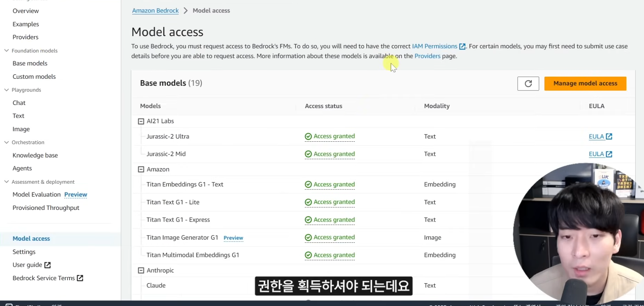This screenshot has width=644, height=306.
Task: Open the Text playground
Action: 18,116
